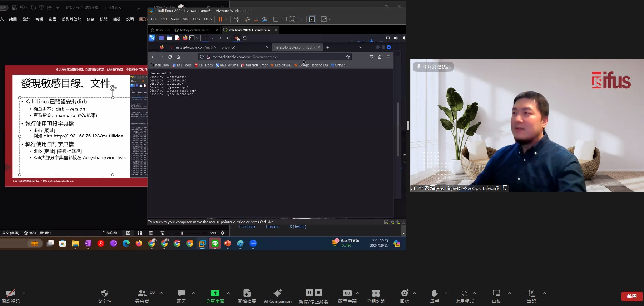Expand the arrow beside 分享畫面
The width and height of the screenshot is (644, 306).
(x=228, y=293)
